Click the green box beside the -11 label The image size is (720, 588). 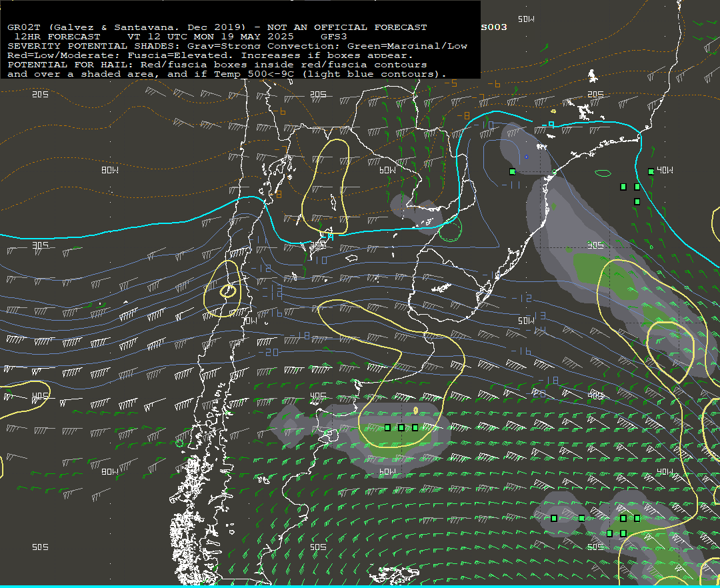(x=513, y=172)
